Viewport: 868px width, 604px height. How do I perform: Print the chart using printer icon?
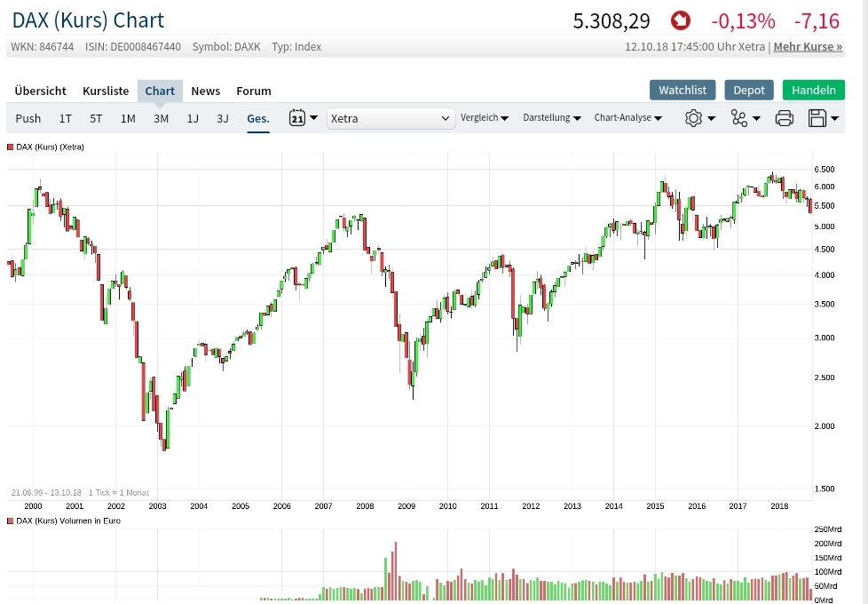[x=784, y=118]
